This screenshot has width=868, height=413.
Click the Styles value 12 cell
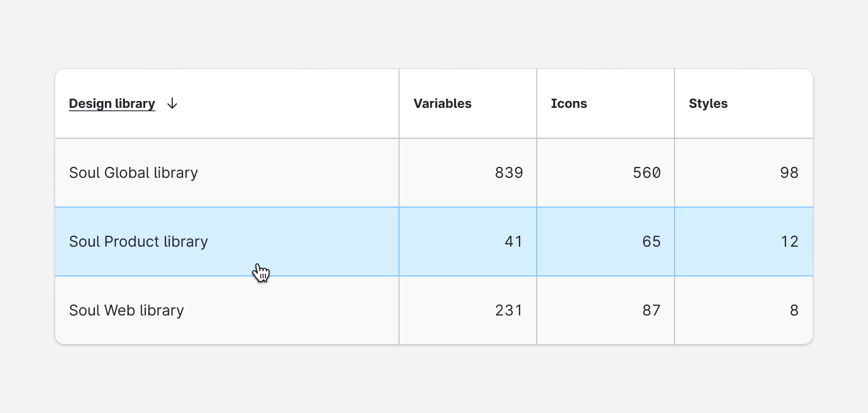pyautogui.click(x=790, y=241)
